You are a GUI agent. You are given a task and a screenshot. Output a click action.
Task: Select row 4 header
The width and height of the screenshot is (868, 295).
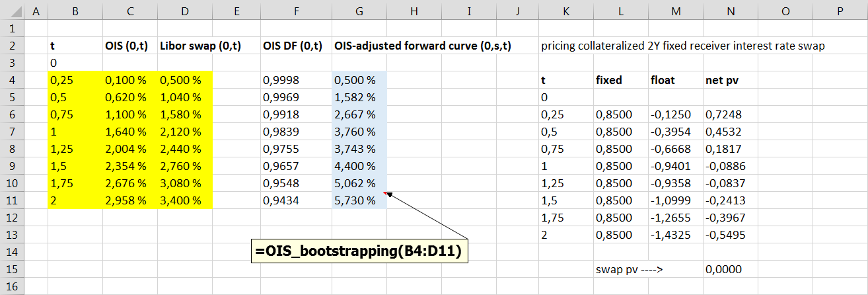11,80
